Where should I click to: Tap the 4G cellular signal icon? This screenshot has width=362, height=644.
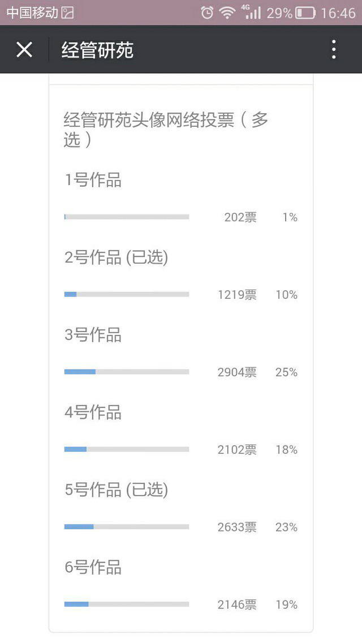coord(252,12)
